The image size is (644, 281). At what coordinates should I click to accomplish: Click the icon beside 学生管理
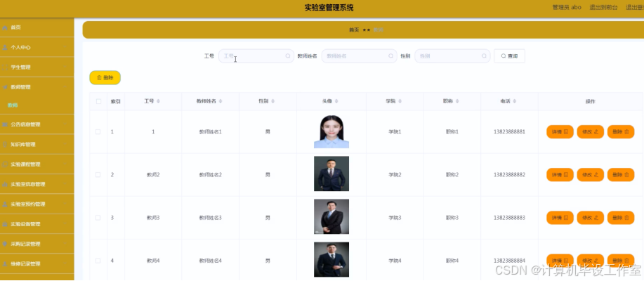coord(5,67)
